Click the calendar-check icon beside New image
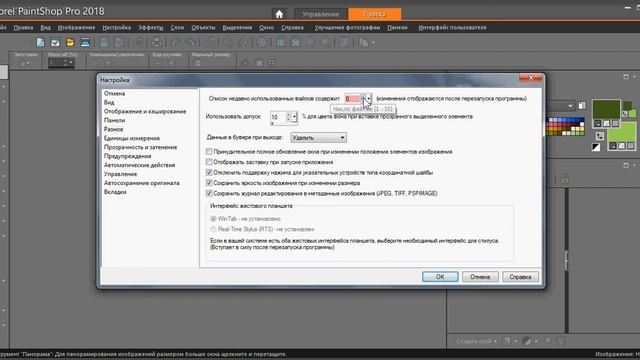 click(55, 42)
